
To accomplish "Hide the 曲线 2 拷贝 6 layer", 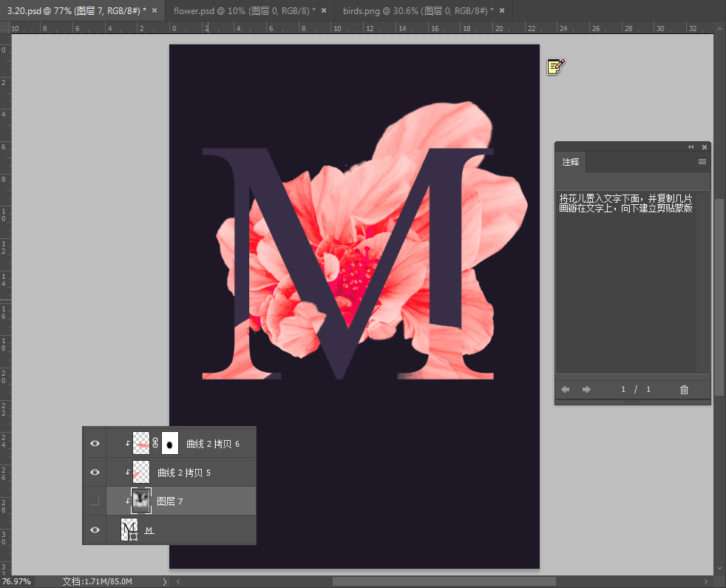I will coord(95,444).
